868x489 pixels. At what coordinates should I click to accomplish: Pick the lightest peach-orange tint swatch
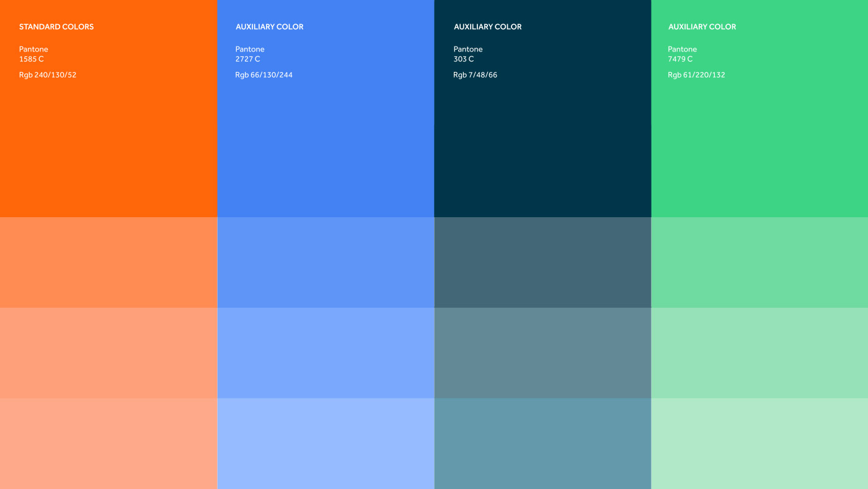[108, 444]
